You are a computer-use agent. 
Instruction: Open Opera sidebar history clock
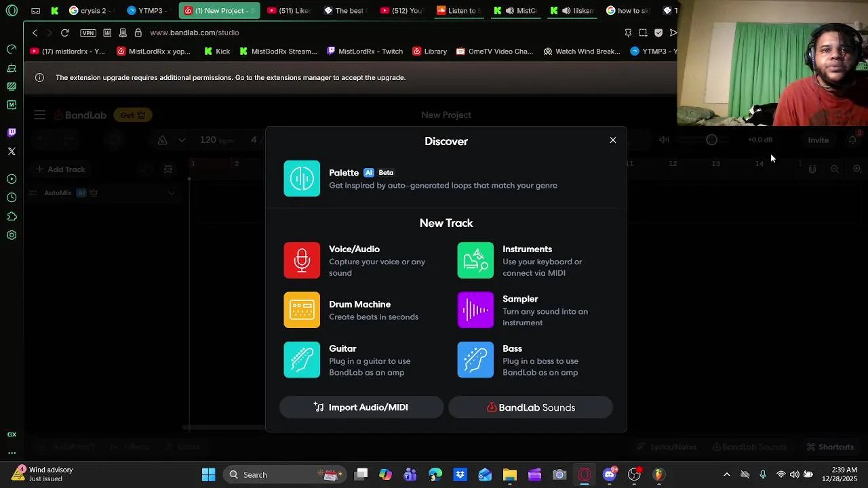pos(12,197)
